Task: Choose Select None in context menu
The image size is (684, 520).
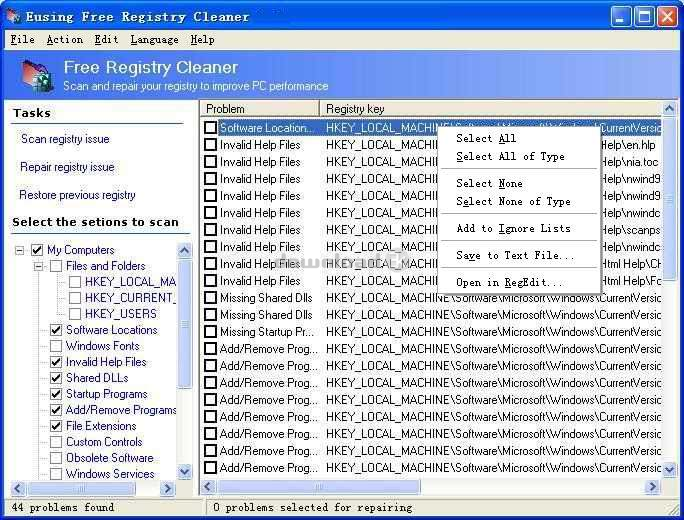Action: (x=489, y=183)
